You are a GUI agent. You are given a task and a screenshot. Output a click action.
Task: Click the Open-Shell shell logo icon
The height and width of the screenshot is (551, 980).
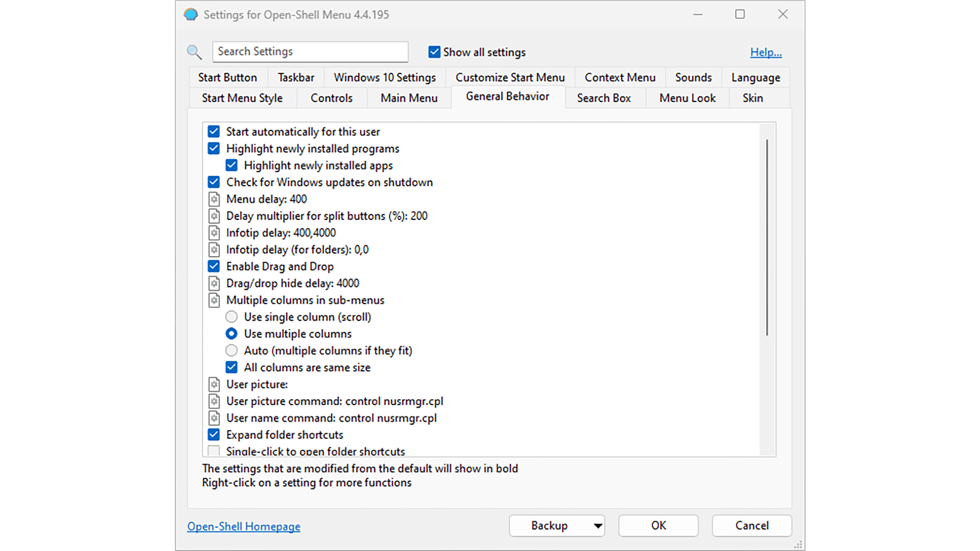tap(191, 15)
